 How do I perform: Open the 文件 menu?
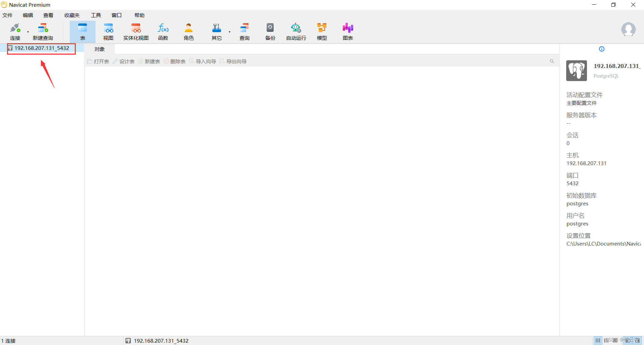7,15
